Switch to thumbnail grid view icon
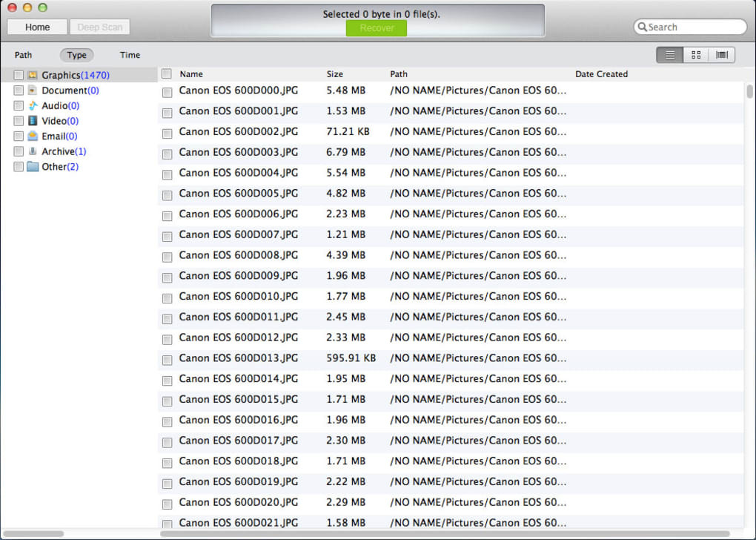 (x=696, y=55)
